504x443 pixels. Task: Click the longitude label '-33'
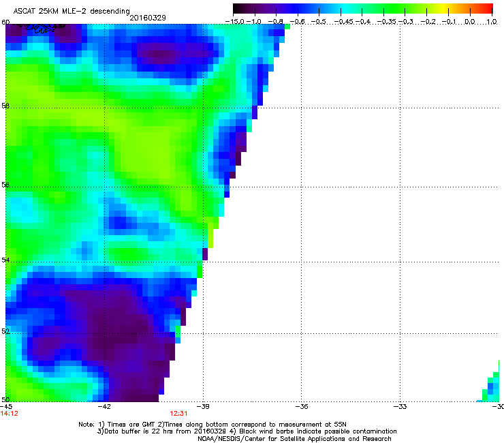coord(400,407)
